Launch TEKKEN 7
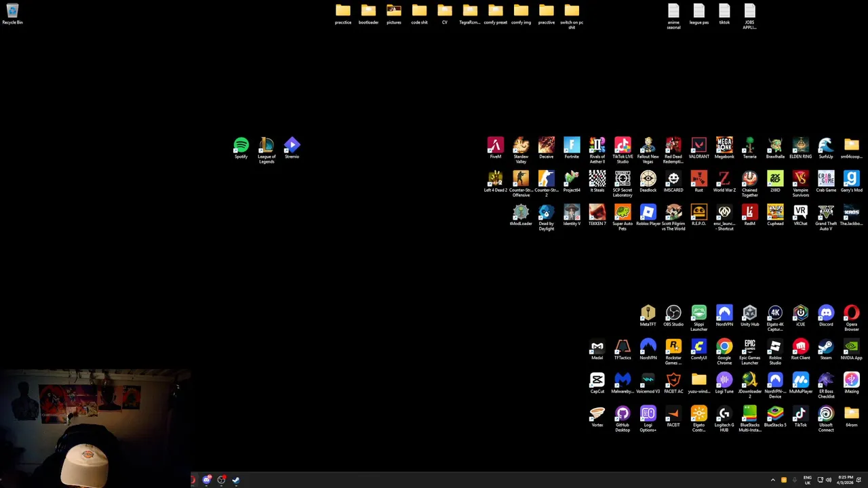The image size is (868, 488). pyautogui.click(x=597, y=216)
